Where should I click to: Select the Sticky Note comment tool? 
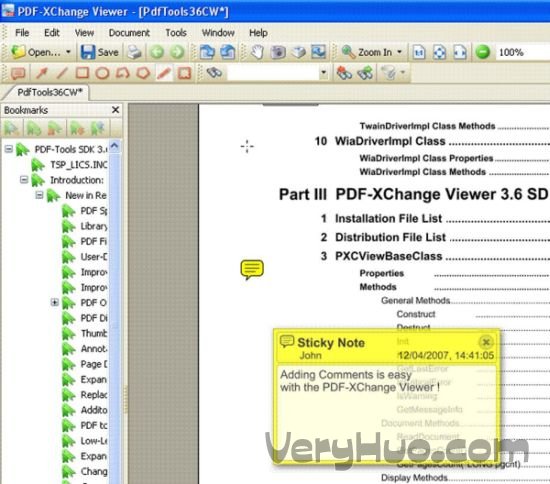[18, 73]
